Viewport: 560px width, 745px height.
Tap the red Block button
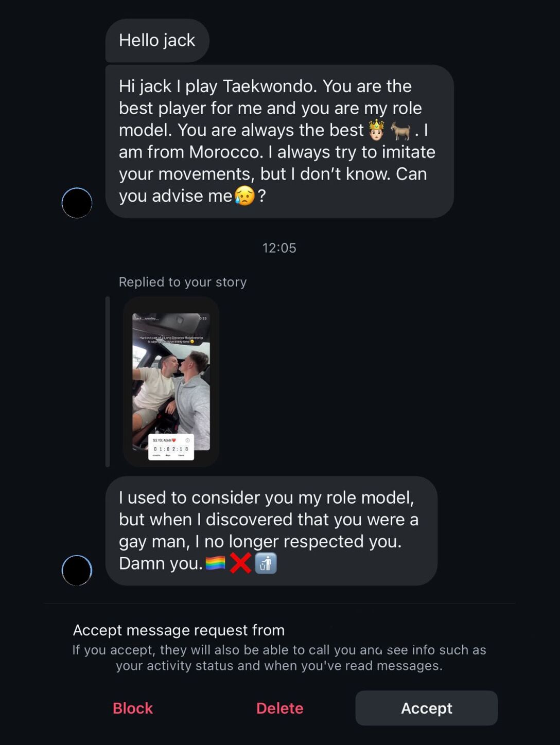tap(133, 708)
